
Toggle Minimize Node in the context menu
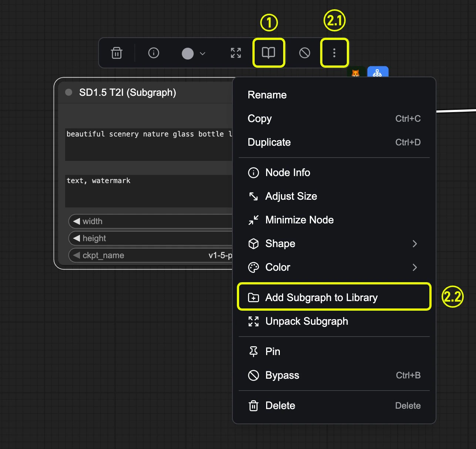click(x=299, y=220)
